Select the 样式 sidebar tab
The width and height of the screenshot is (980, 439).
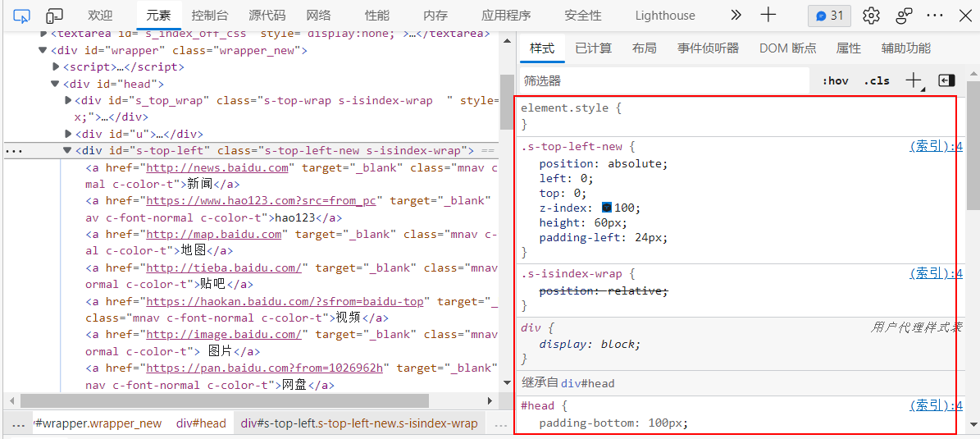click(542, 48)
